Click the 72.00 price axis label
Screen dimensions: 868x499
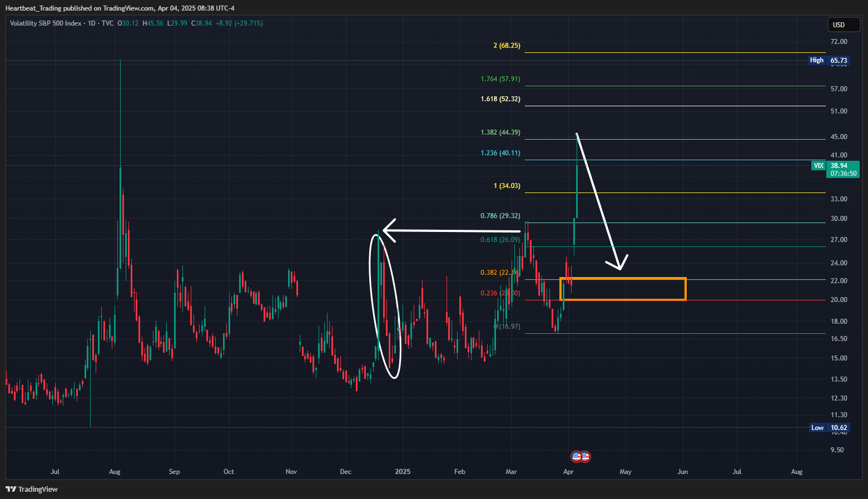pos(839,42)
